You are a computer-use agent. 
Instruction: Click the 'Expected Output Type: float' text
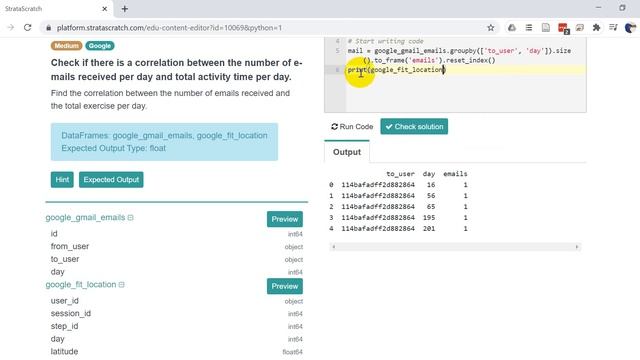(113, 148)
